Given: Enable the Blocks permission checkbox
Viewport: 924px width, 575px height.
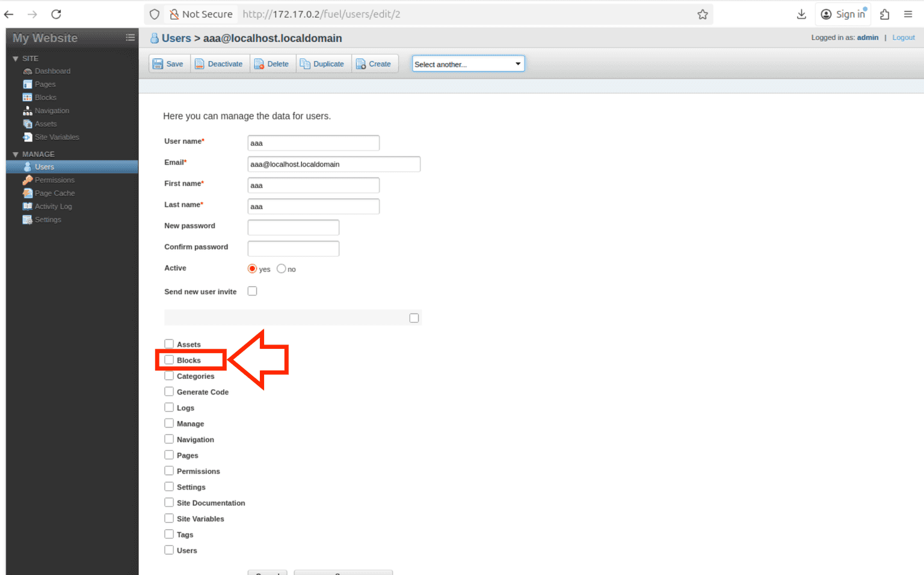Looking at the screenshot, I should click(x=169, y=360).
